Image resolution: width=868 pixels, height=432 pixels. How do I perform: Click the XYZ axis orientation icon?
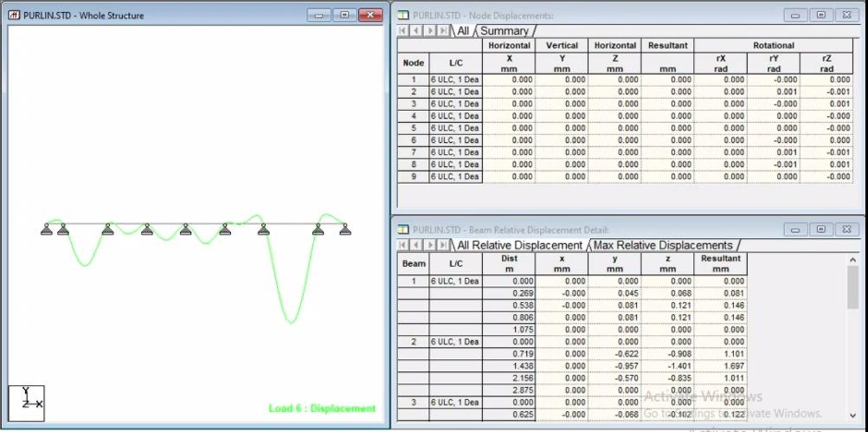coord(26,403)
